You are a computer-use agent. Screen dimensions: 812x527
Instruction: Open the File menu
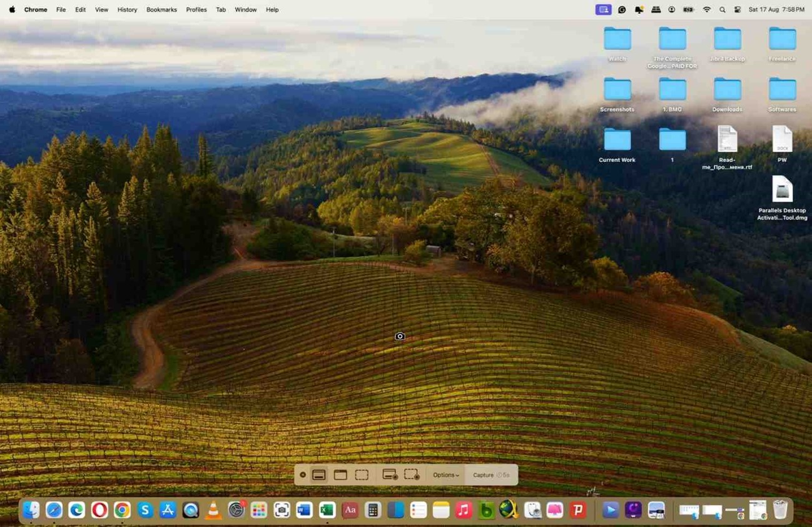[x=61, y=9]
